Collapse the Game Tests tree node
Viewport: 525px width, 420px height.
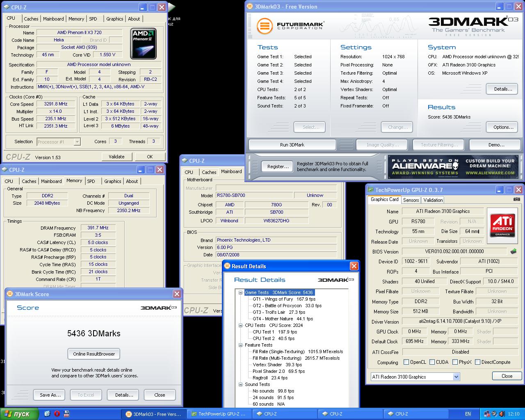pos(241,292)
